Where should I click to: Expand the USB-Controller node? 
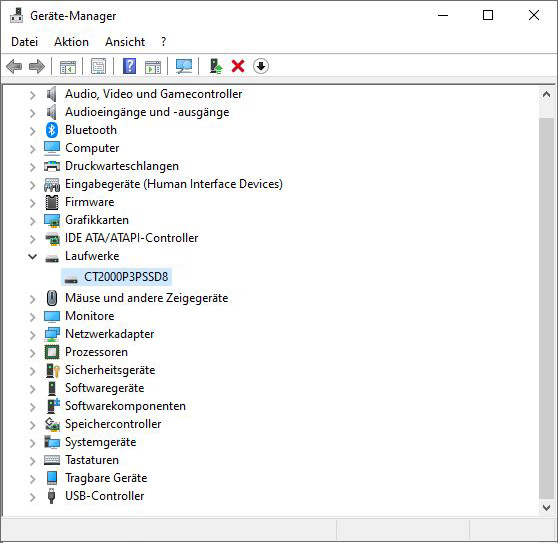pos(32,497)
